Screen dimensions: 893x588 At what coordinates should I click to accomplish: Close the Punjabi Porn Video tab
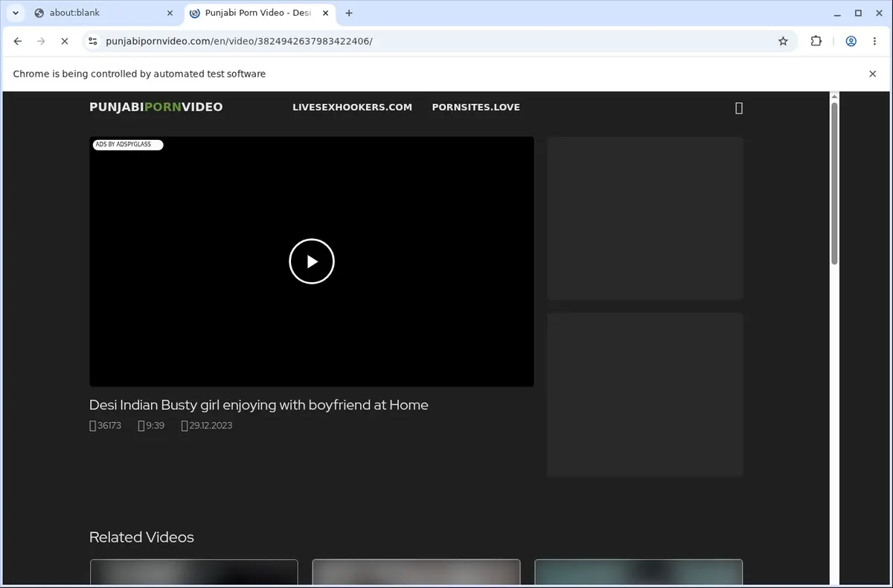click(324, 13)
